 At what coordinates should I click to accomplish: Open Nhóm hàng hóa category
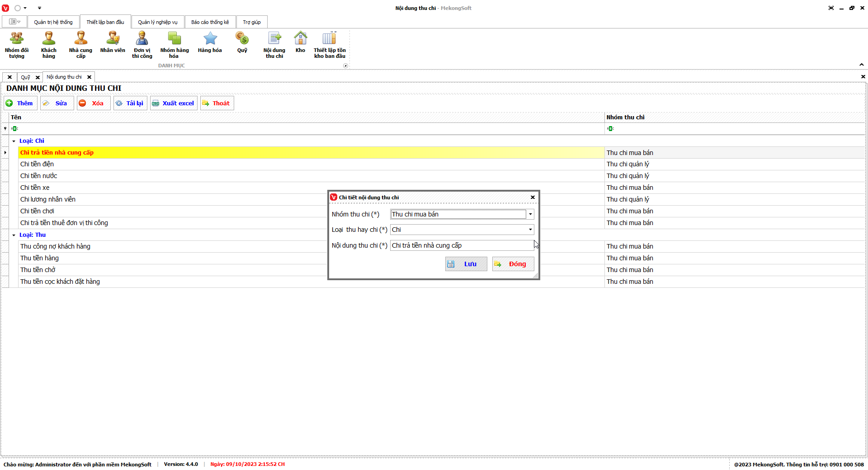point(174,45)
